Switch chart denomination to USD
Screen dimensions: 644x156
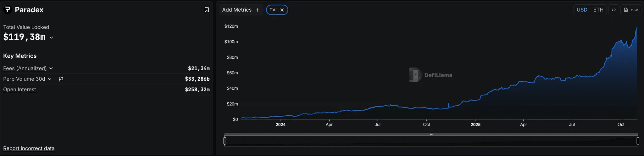(x=582, y=10)
